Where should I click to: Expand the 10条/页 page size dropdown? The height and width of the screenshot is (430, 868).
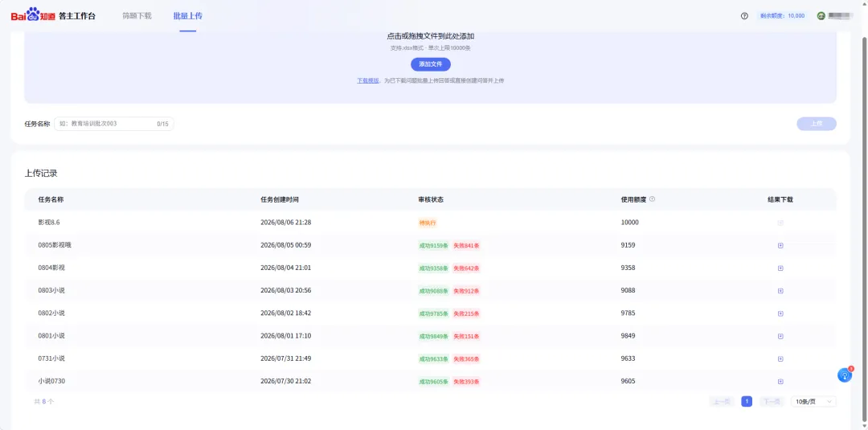[813, 402]
